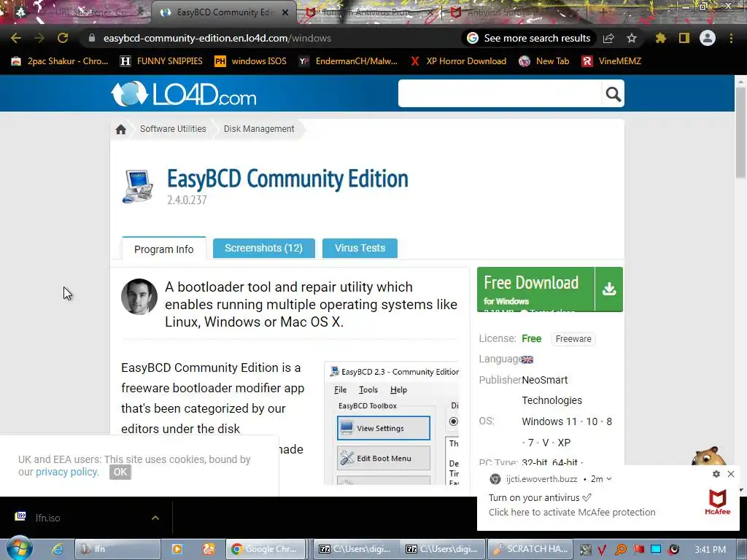Open the XP Horror Download bookmark
Image resolution: width=747 pixels, height=560 pixels.
458,61
